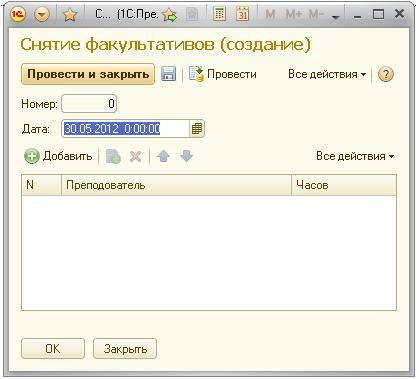This screenshot has width=417, height=379.
Task: Click the OK button
Action: 53,349
